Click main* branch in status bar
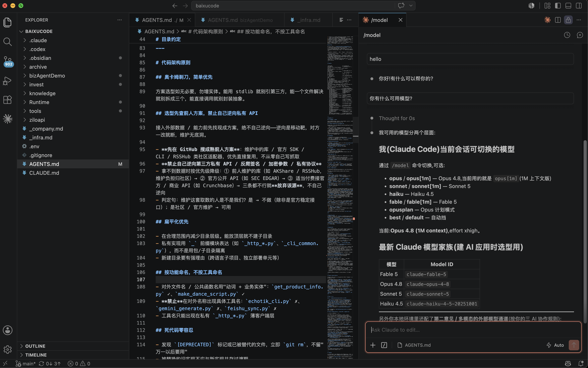 [x=25, y=364]
